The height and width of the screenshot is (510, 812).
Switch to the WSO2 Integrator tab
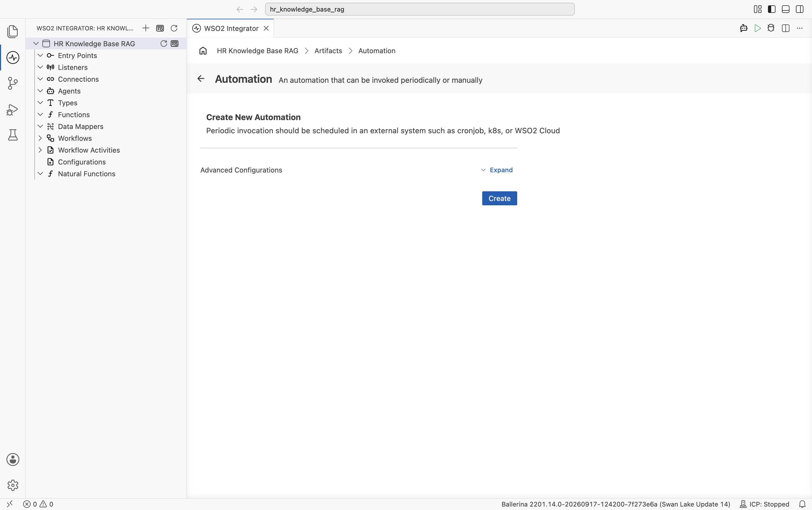231,28
